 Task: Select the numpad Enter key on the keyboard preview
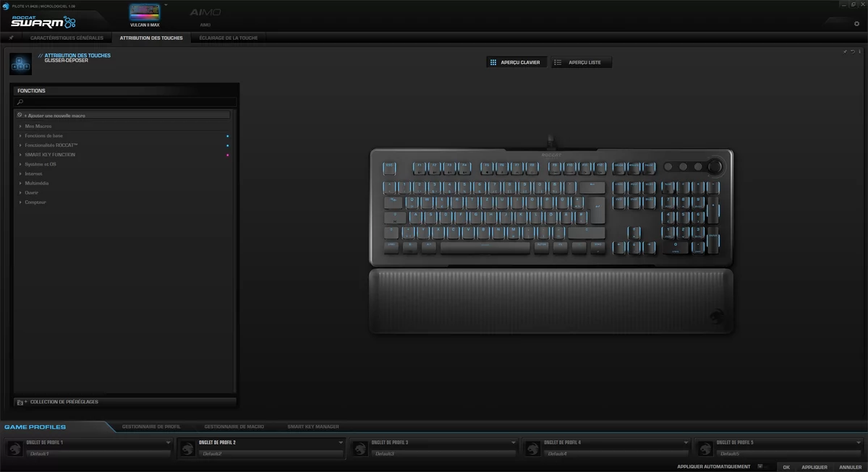(713, 239)
